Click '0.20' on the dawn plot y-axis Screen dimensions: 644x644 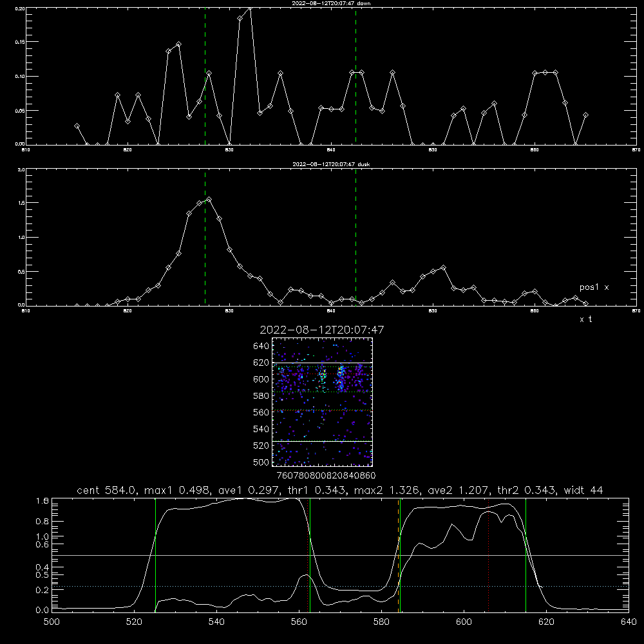(x=20, y=8)
